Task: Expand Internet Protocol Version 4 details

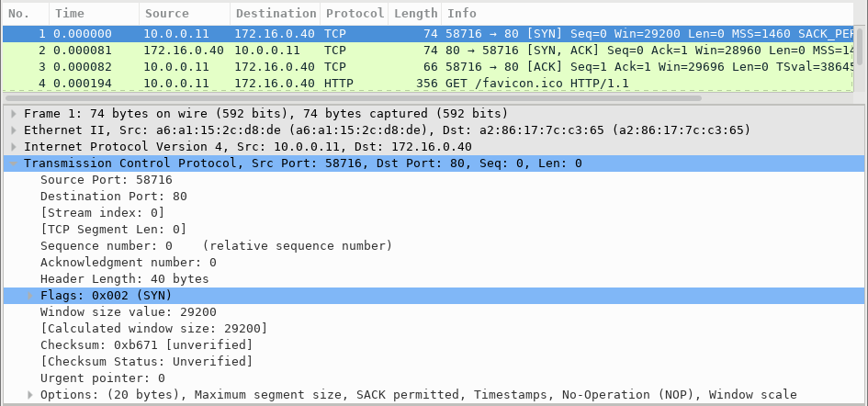Action: pos(13,147)
